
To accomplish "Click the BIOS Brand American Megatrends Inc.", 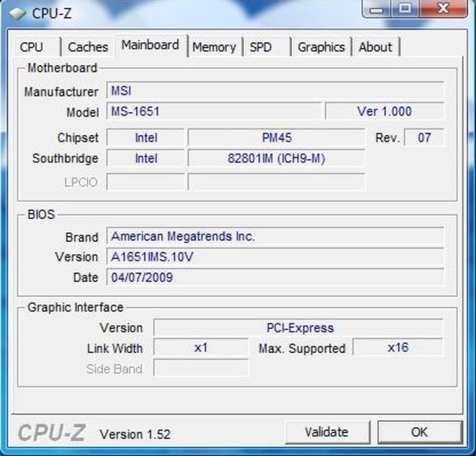I will tap(275, 236).
